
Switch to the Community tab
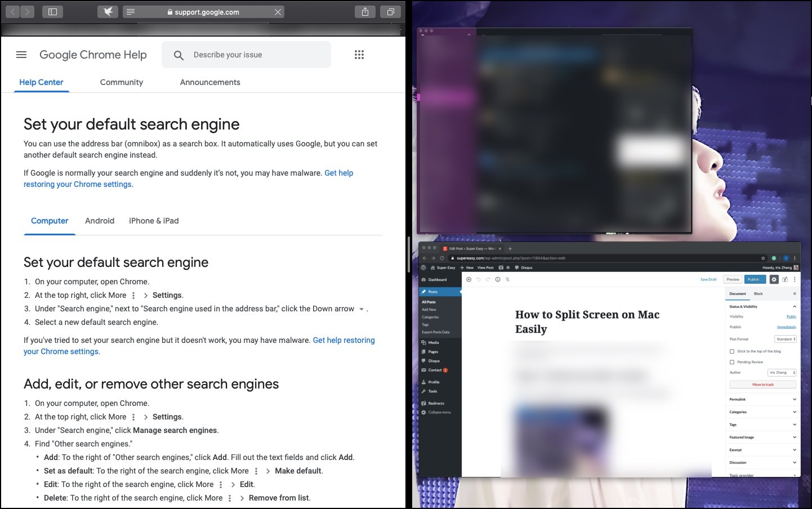pyautogui.click(x=122, y=82)
